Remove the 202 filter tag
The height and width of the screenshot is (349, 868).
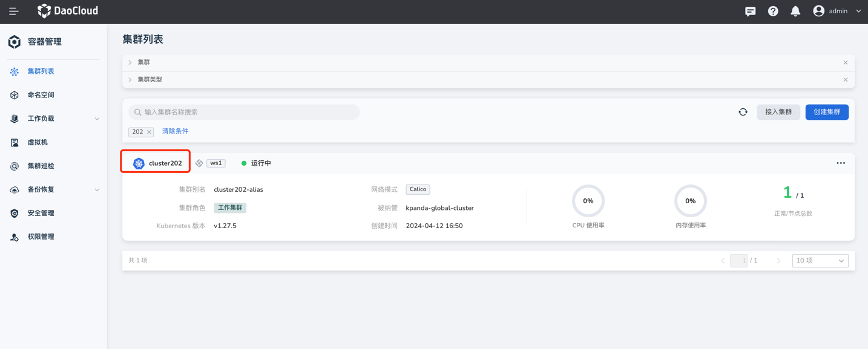[149, 132]
